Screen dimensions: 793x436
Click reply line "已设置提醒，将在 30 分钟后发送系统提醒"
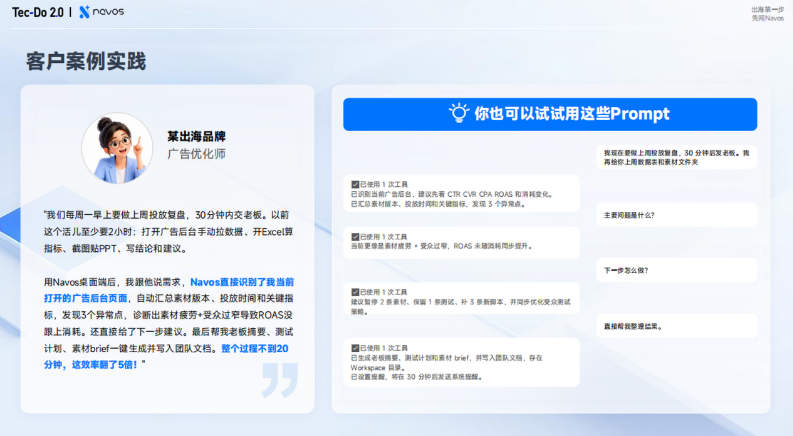(x=416, y=377)
